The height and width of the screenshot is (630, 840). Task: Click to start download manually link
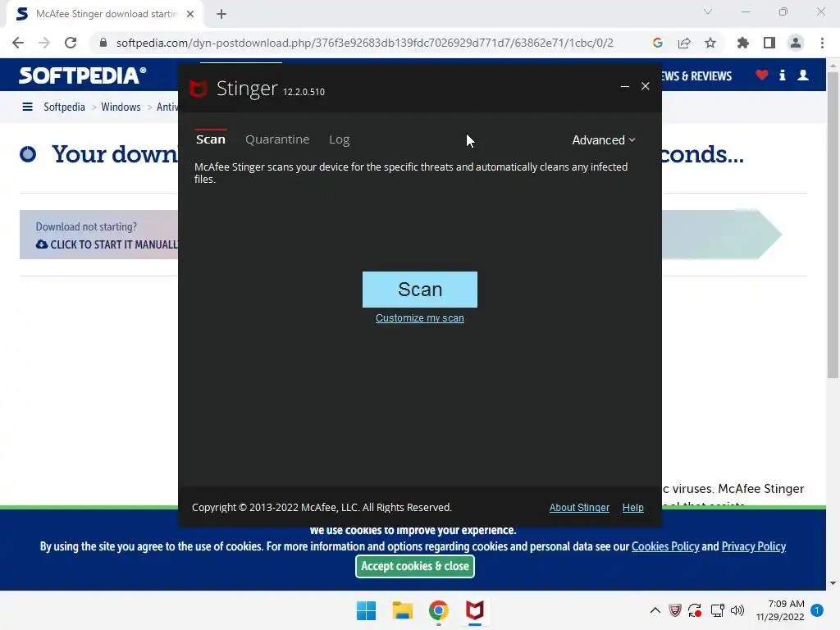(x=107, y=244)
